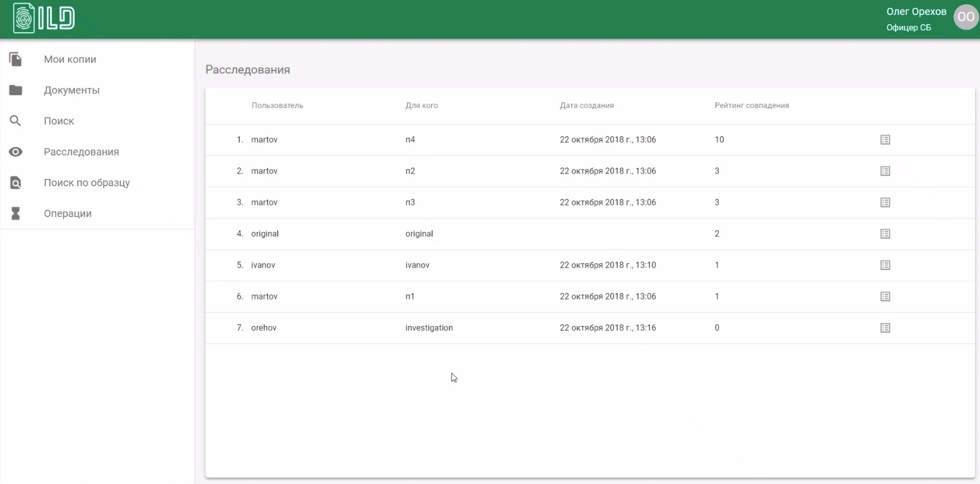Open Расследования in the sidebar

pyautogui.click(x=81, y=152)
